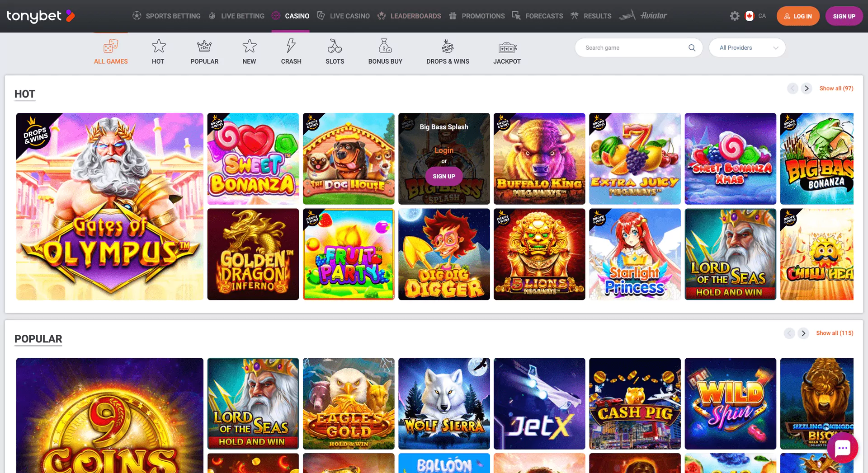Open Sizzling Kingdom Bison game
868x473 pixels.
(x=817, y=403)
